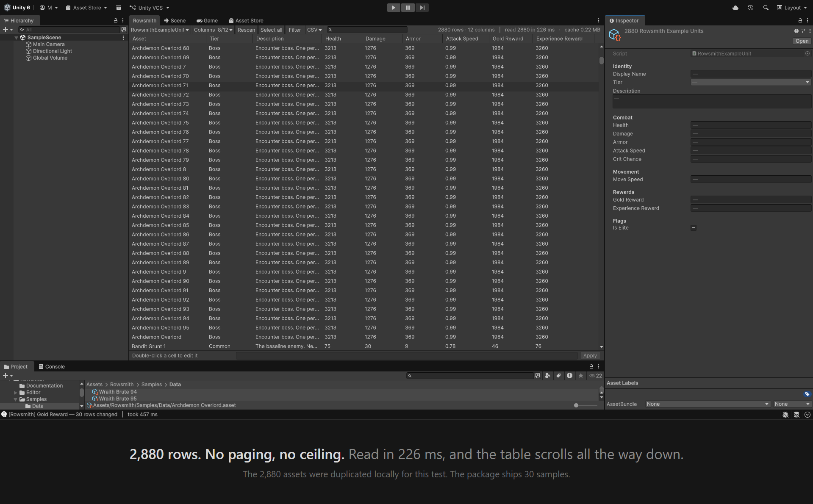Click the Rowsmith table search field
813x504 pixels.
[367, 30]
